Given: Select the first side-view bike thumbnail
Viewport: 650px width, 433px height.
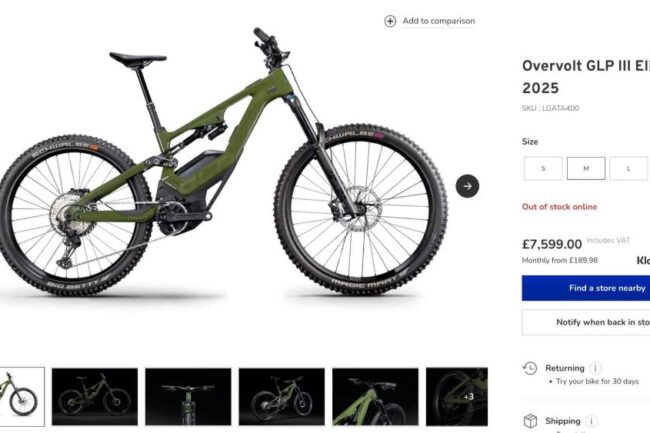Looking at the screenshot, I should [22, 397].
